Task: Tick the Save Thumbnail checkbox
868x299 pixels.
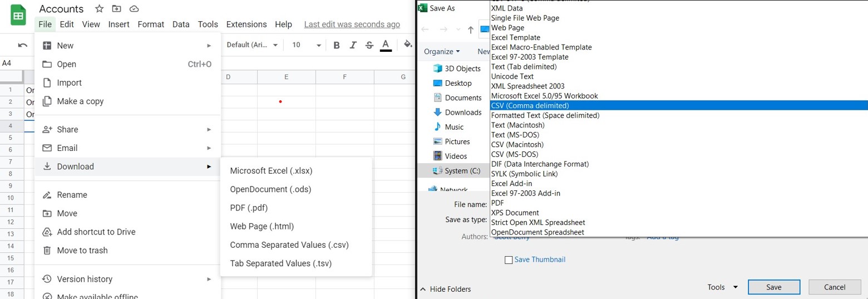Action: tap(508, 259)
